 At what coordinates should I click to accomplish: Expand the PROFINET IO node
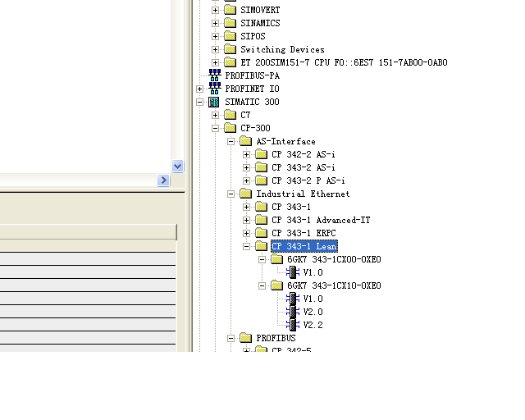click(199, 89)
